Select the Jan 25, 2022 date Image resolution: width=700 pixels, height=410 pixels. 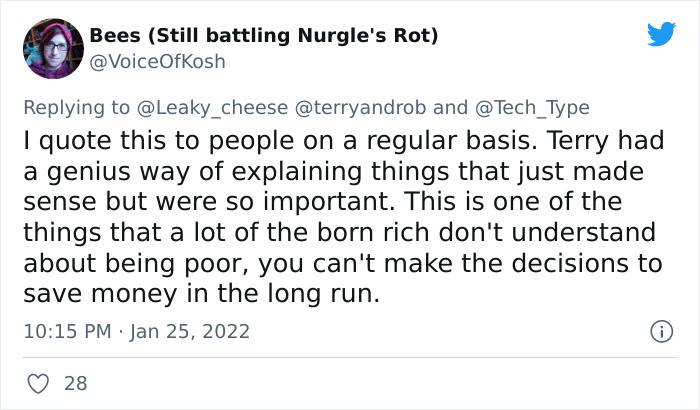click(190, 331)
